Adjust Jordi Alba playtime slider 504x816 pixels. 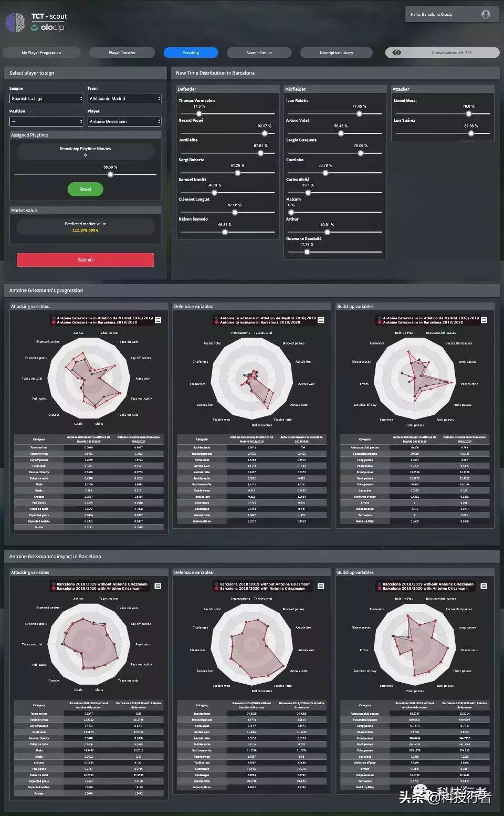click(x=260, y=153)
